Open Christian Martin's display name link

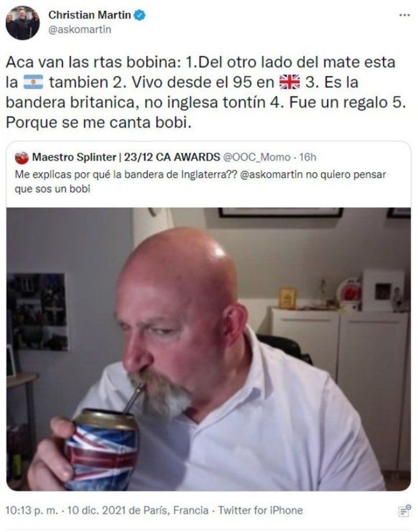[x=89, y=15]
